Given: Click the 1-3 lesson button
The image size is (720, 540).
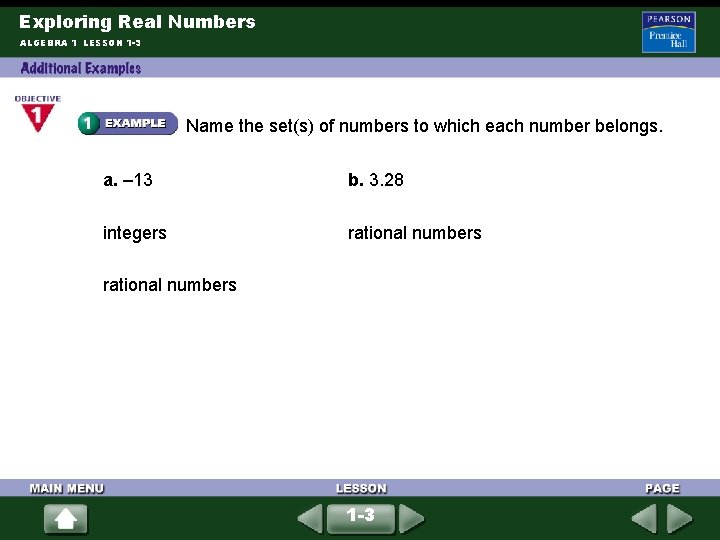Looking at the screenshot, I should click(x=360, y=518).
